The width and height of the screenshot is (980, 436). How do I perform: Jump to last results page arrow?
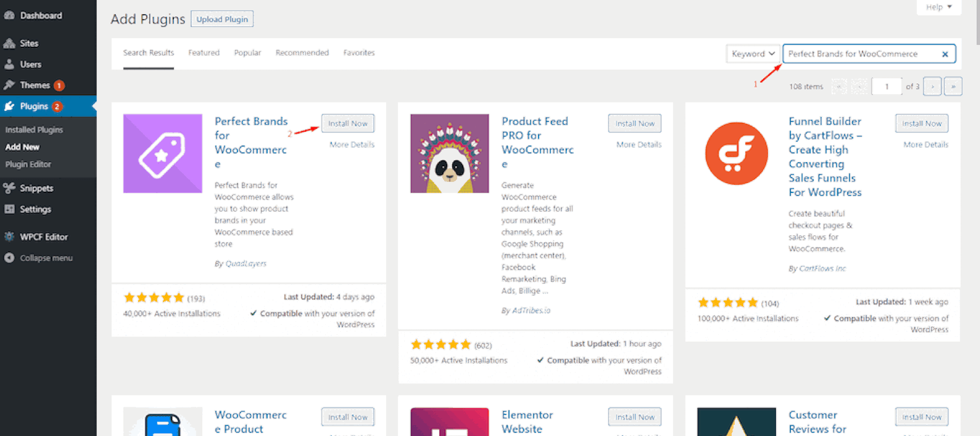pyautogui.click(x=953, y=87)
